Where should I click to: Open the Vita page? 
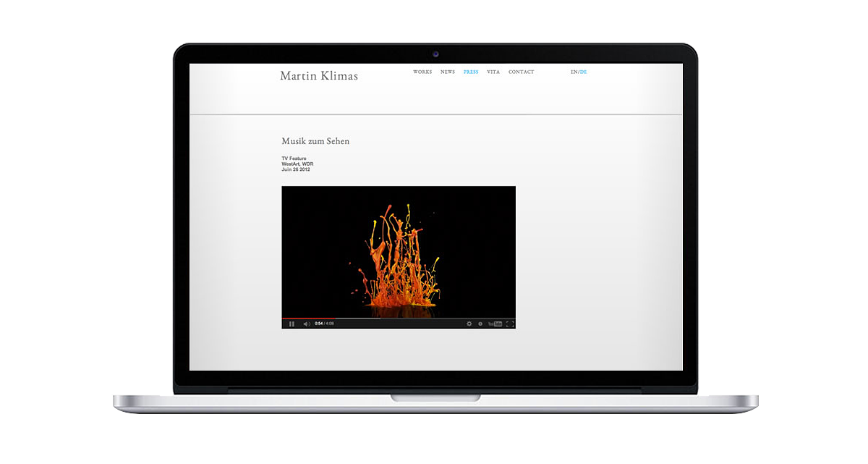(493, 72)
